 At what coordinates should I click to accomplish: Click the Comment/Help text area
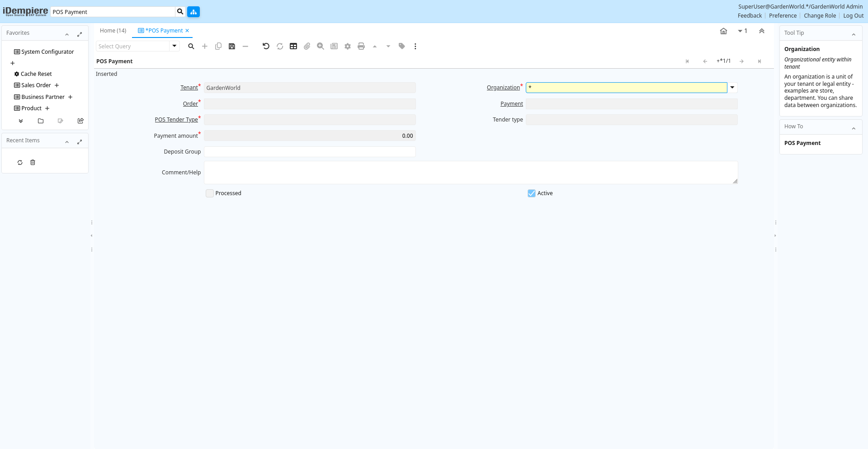(x=470, y=173)
